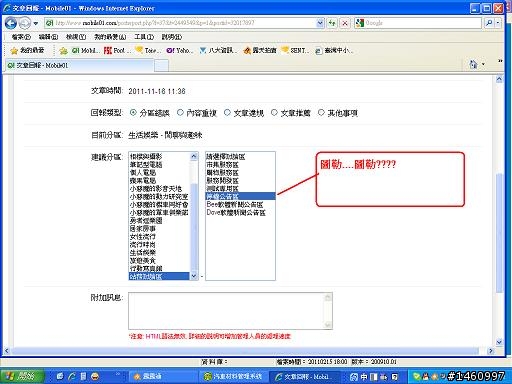Open the 露天拍賣 favorites bar link
The width and height of the screenshot is (512, 384).
click(x=260, y=50)
